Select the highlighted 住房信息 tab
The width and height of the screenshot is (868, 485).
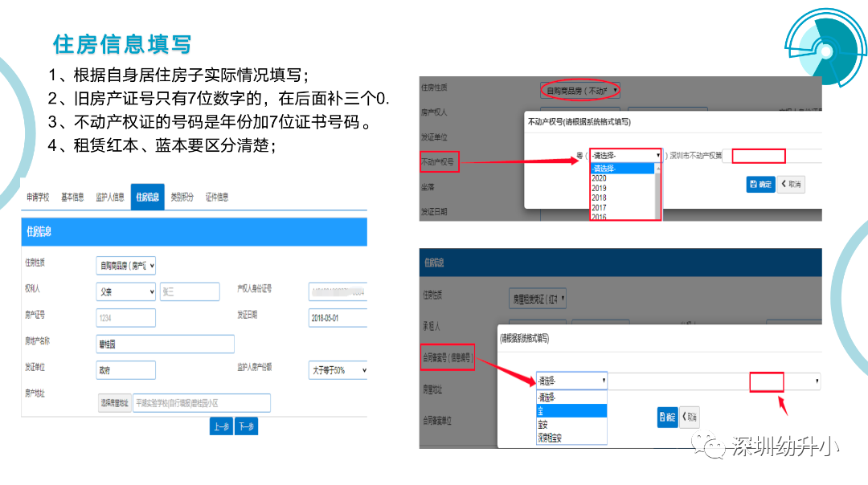(x=148, y=197)
